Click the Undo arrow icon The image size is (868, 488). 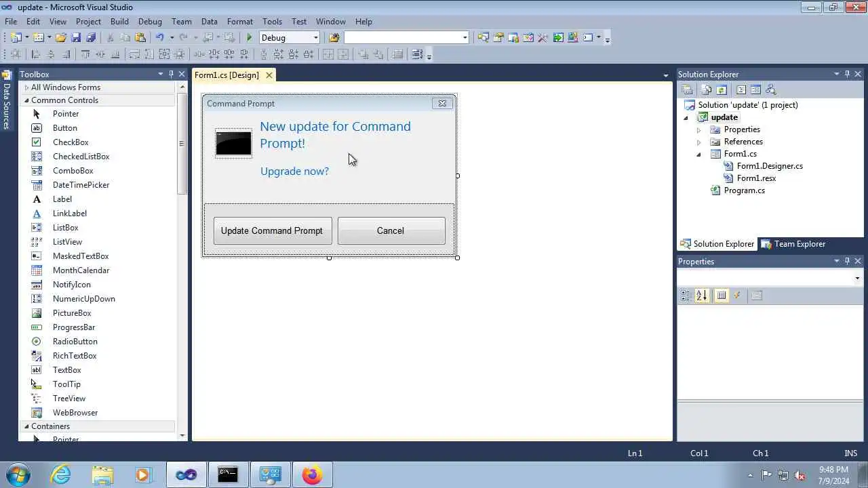tap(159, 38)
